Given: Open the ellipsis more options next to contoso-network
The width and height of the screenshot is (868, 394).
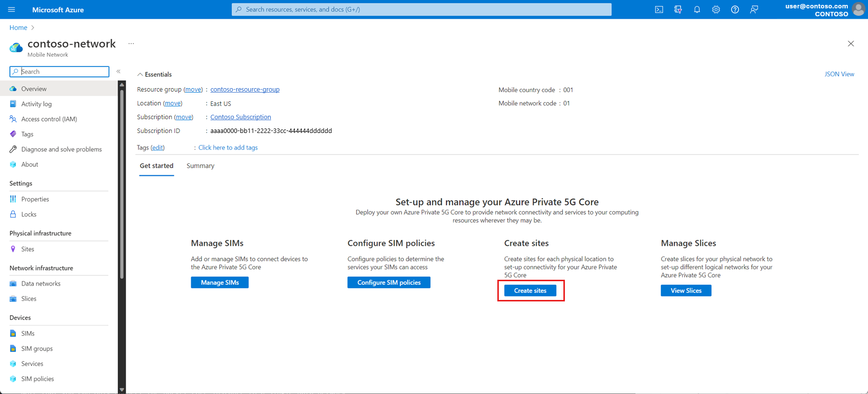Looking at the screenshot, I should point(131,44).
